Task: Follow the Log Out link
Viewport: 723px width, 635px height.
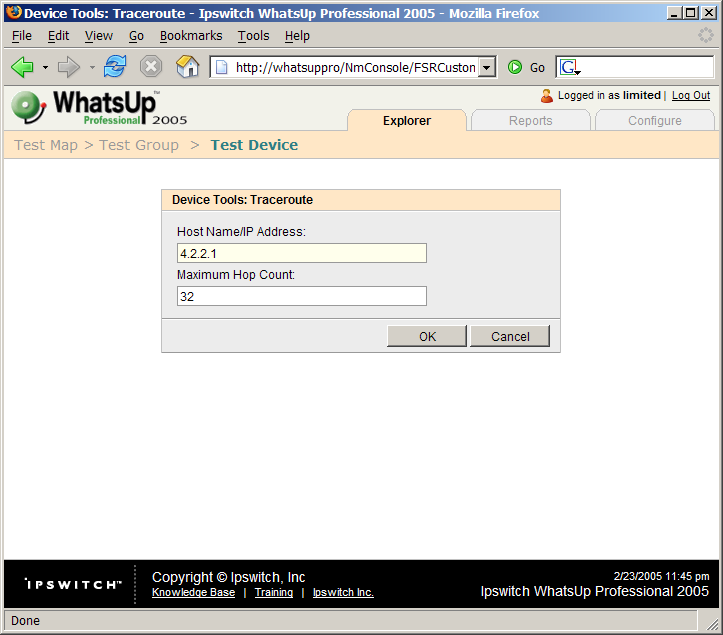Action: coord(690,96)
